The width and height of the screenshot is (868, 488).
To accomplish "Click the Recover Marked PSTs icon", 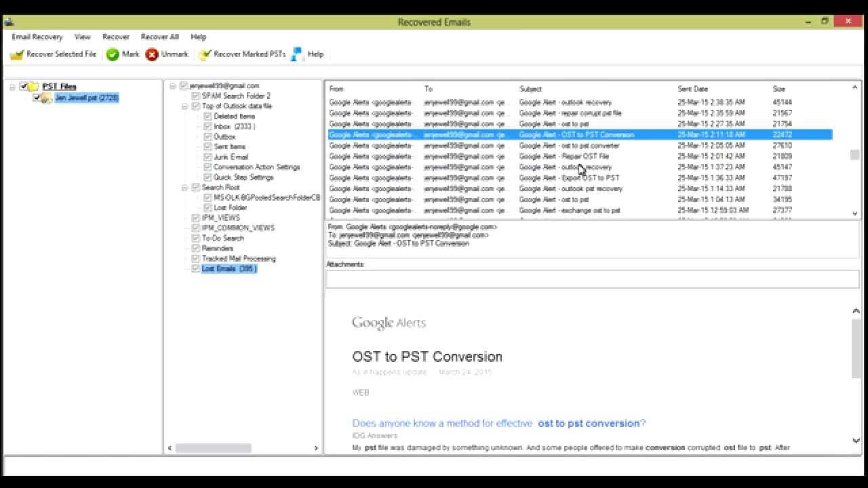I will click(205, 54).
